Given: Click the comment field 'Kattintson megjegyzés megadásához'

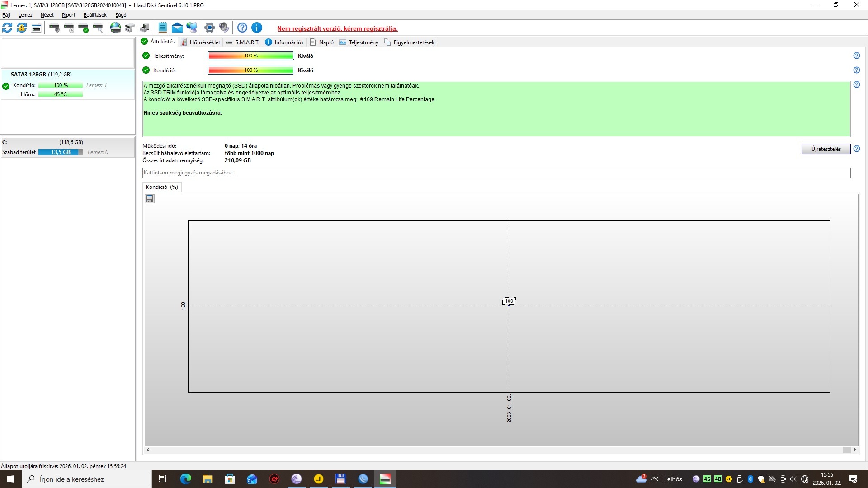Looking at the screenshot, I should point(496,173).
